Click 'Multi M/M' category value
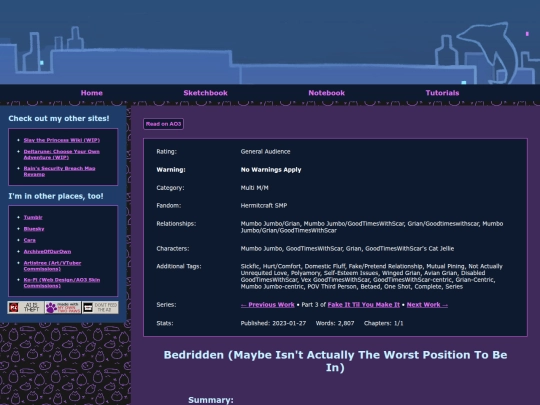The height and width of the screenshot is (405, 540). pyautogui.click(x=254, y=188)
